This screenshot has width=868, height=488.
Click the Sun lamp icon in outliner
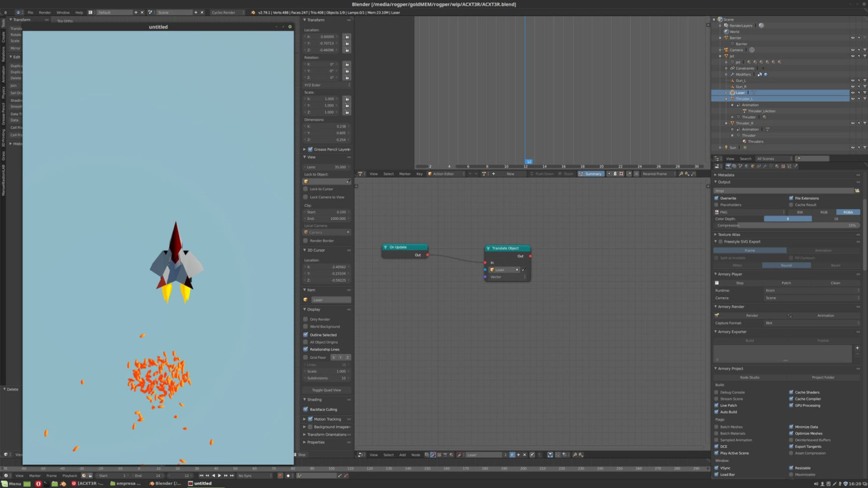[726, 147]
